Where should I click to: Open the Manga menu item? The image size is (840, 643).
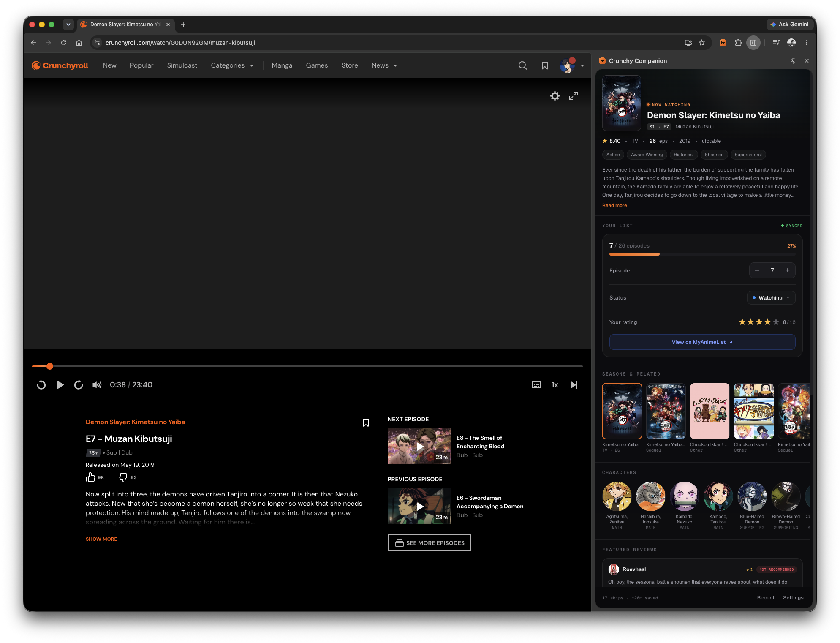click(x=282, y=65)
